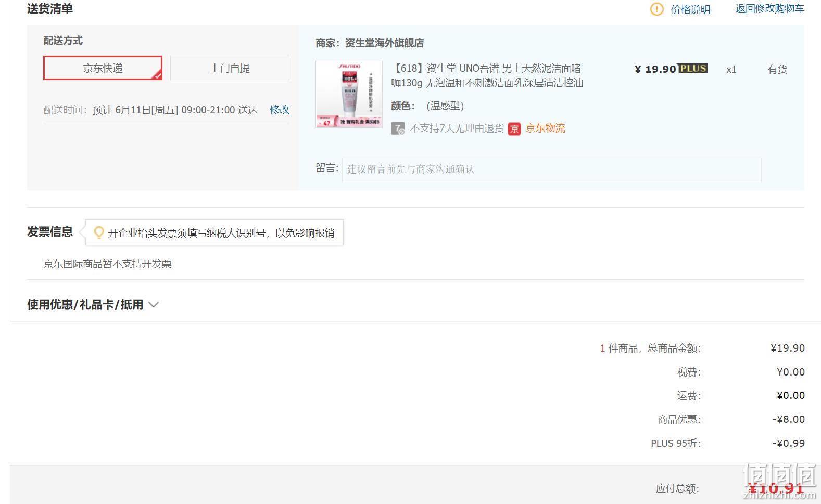
Task: Click the invoice taxpayer ID tooltip text
Action: pos(221,233)
